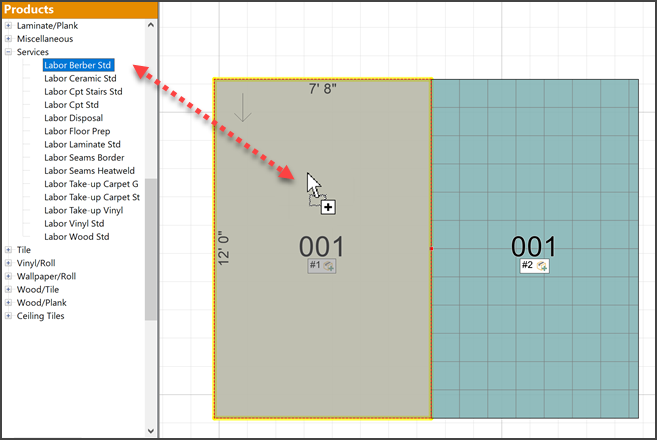Image resolution: width=657 pixels, height=440 pixels.
Task: Click the #2 label
Action: (527, 265)
